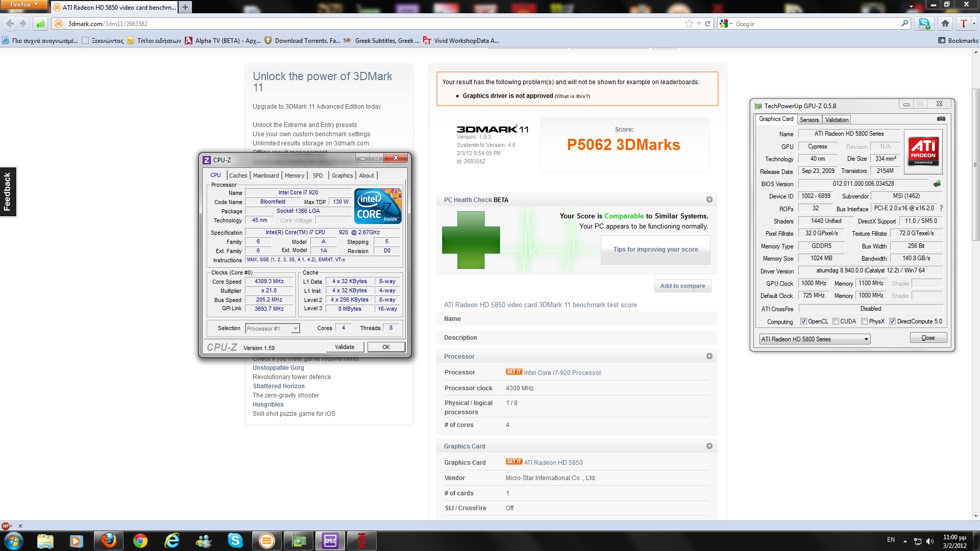Click the Skype click-to-call toolbar icon
Viewport: 980px width, 551px height.
(x=924, y=23)
